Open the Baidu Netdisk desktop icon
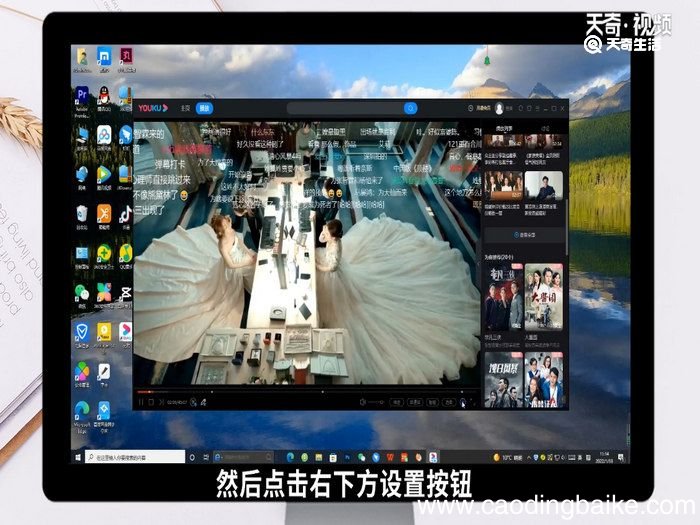Image resolution: width=700 pixels, height=525 pixels. [x=104, y=136]
